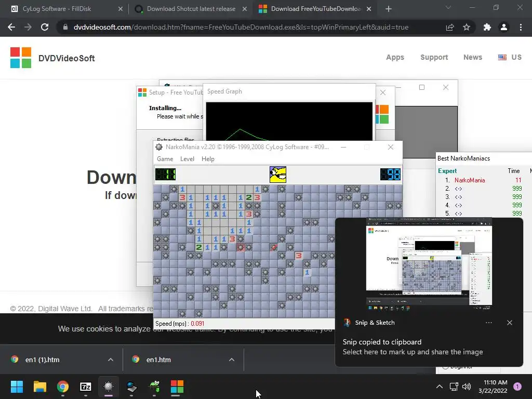Image resolution: width=532 pixels, height=399 pixels.
Task: Open the Game menu in NarkoMania
Action: [165, 159]
